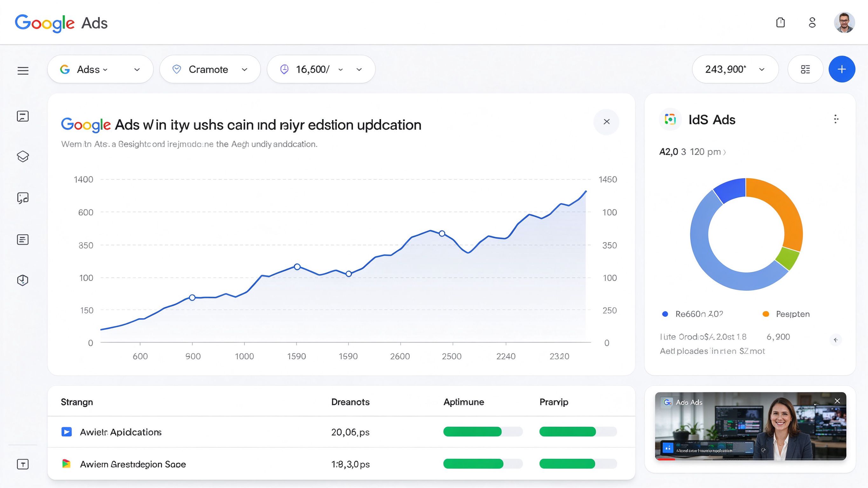Image resolution: width=868 pixels, height=488 pixels.
Task: Click the 6,900 value in IdS Ads panel
Action: [778, 337]
